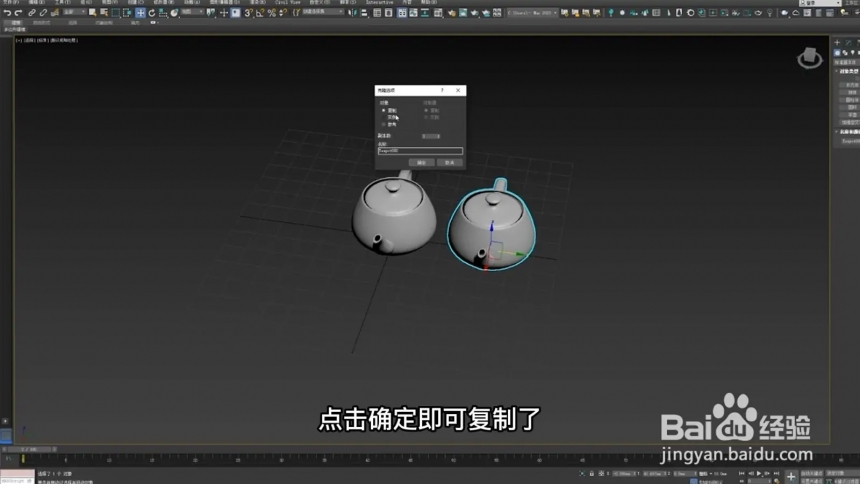Click the Align tool icon
This screenshot has width=860, height=484.
[x=364, y=13]
